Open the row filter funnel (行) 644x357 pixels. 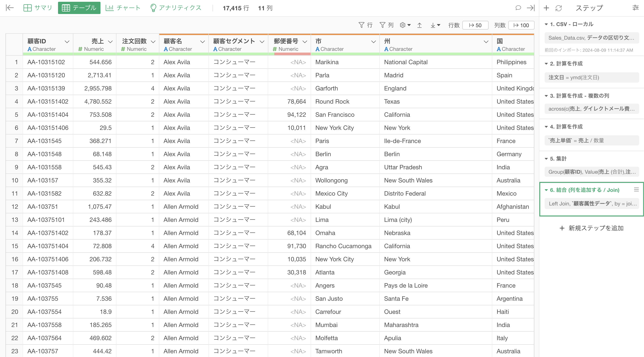(366, 25)
